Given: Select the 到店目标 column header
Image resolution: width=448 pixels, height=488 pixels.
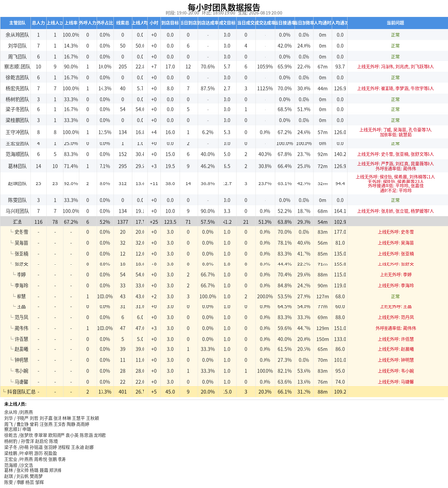Looking at the screenshot, I should pos(170,23).
